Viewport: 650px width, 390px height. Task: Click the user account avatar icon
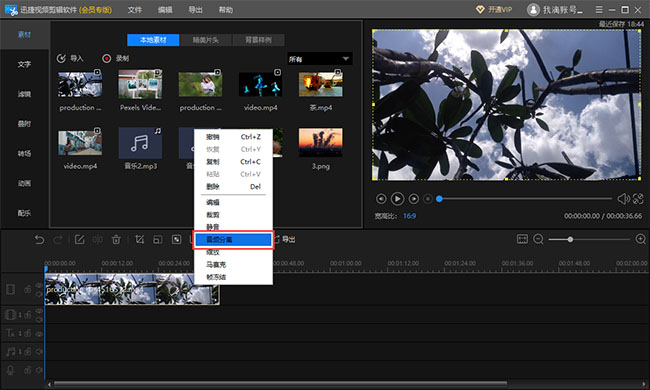pos(533,10)
